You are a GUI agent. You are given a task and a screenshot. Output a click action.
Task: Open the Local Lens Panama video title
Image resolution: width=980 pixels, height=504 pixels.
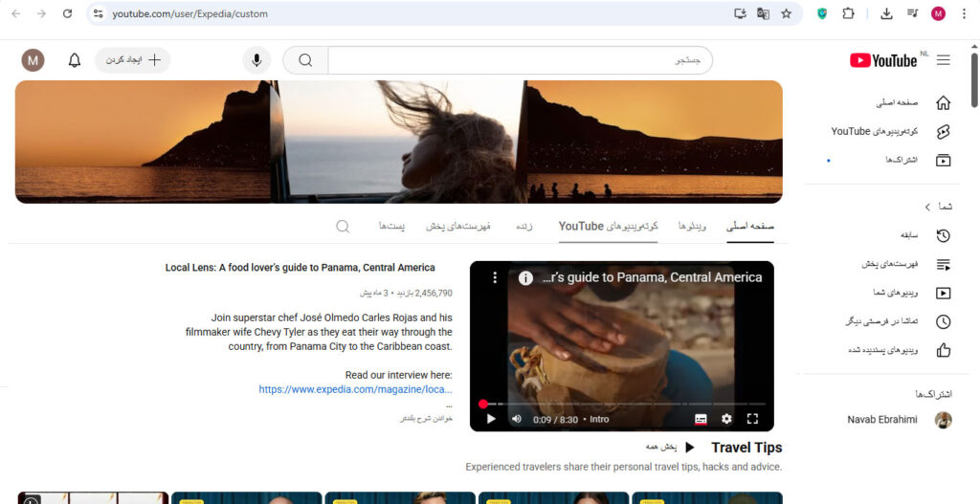pyautogui.click(x=300, y=267)
